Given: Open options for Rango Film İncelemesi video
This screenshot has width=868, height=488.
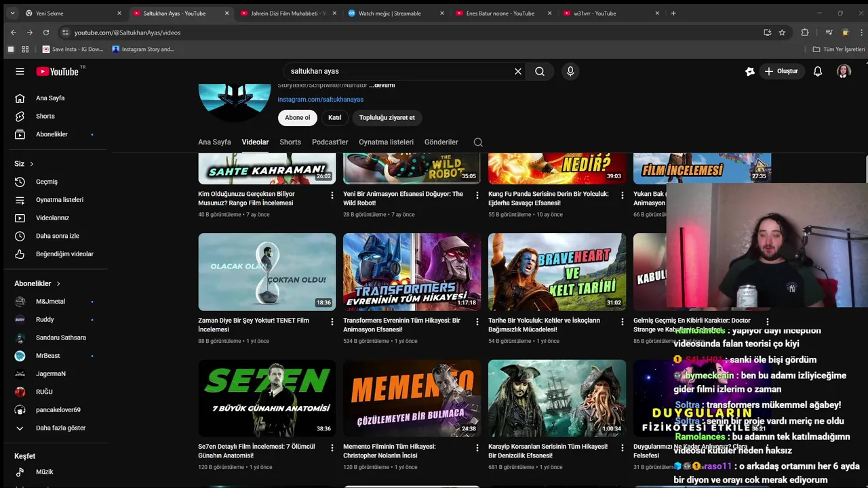Looking at the screenshot, I should 332,195.
